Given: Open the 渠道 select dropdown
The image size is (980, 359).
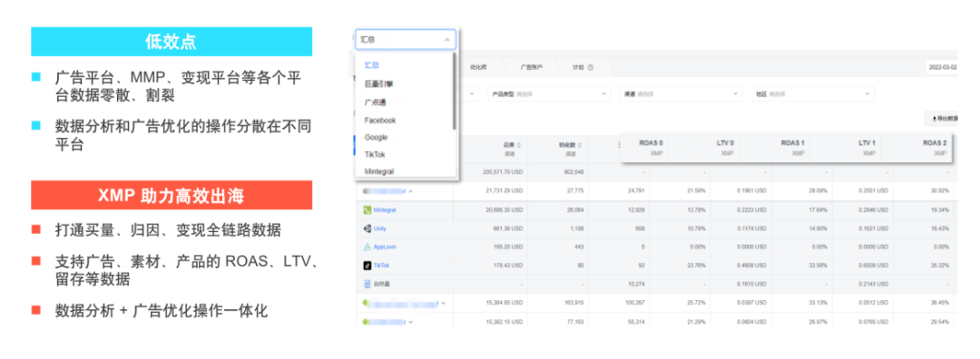Looking at the screenshot, I should [681, 94].
